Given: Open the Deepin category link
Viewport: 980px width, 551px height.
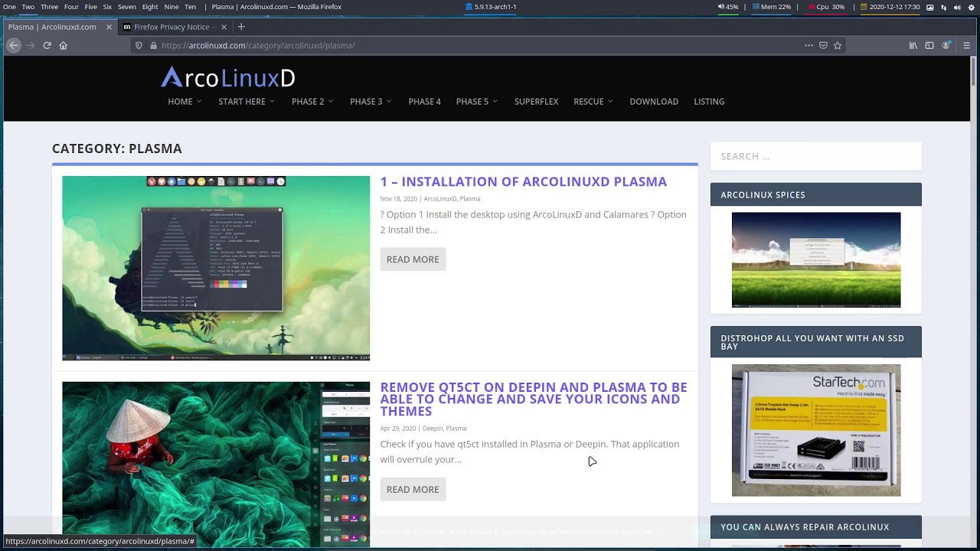Looking at the screenshot, I should (x=433, y=429).
